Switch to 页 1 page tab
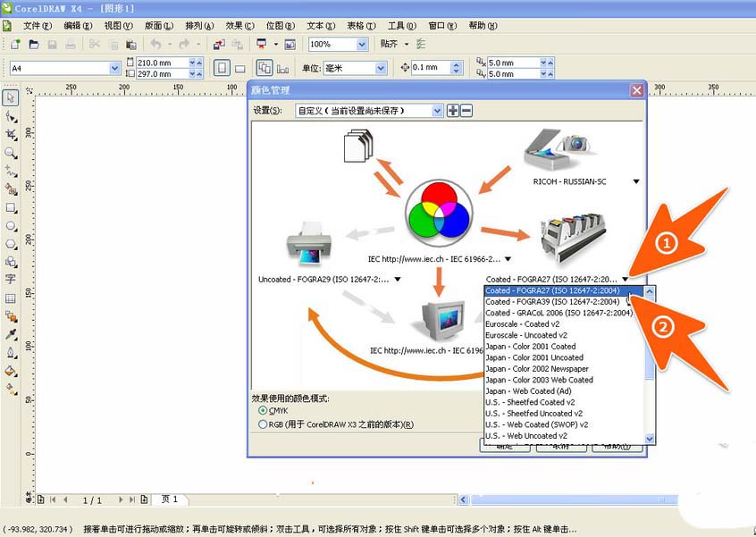The height and width of the screenshot is (537, 756). (x=172, y=500)
